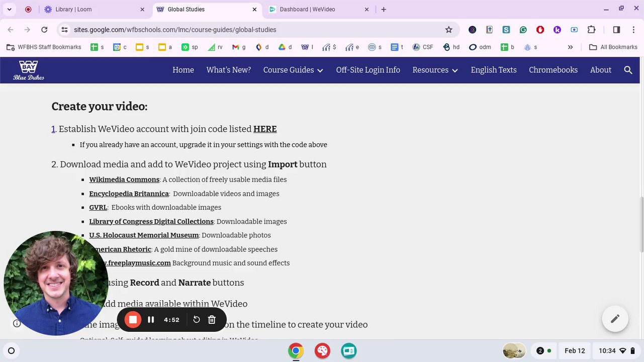
Task: Click the recording timer 4:52
Action: 171,320
